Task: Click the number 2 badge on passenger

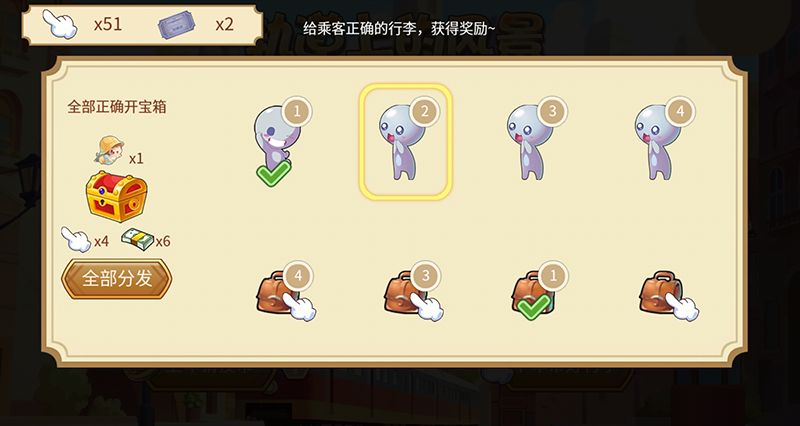Action: tap(424, 111)
